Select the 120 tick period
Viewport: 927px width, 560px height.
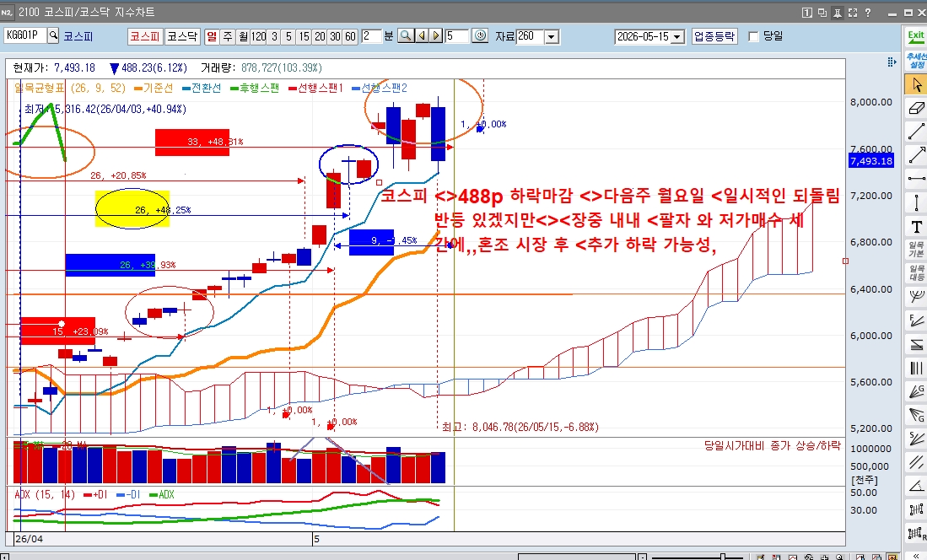[258, 36]
